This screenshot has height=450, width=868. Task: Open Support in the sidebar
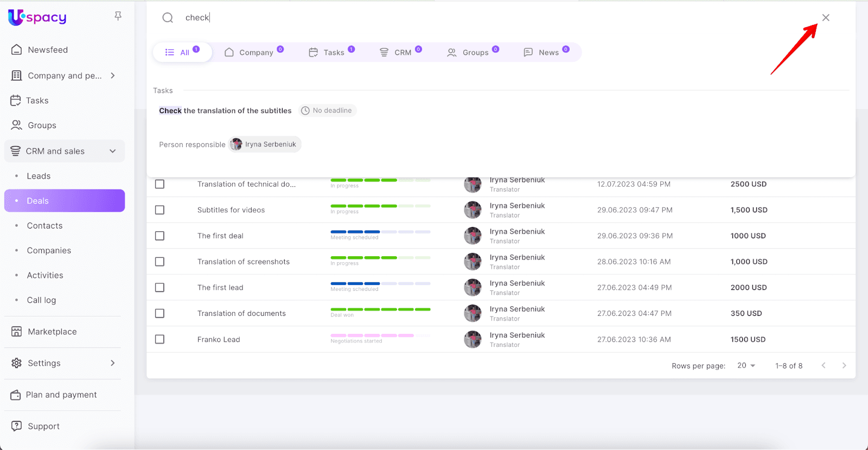(43, 426)
